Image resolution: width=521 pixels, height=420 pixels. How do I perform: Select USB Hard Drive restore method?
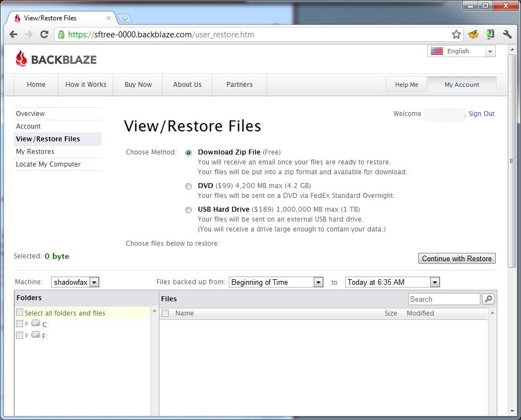coord(189,210)
